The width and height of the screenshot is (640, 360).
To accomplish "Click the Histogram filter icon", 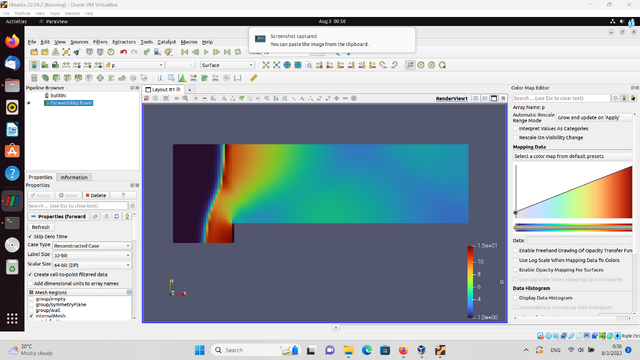I will tap(182, 78).
